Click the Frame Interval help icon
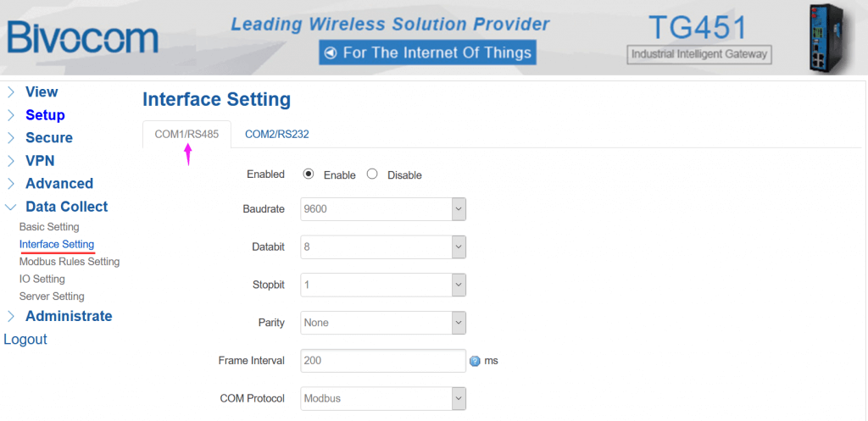The width and height of the screenshot is (868, 421). (x=475, y=361)
